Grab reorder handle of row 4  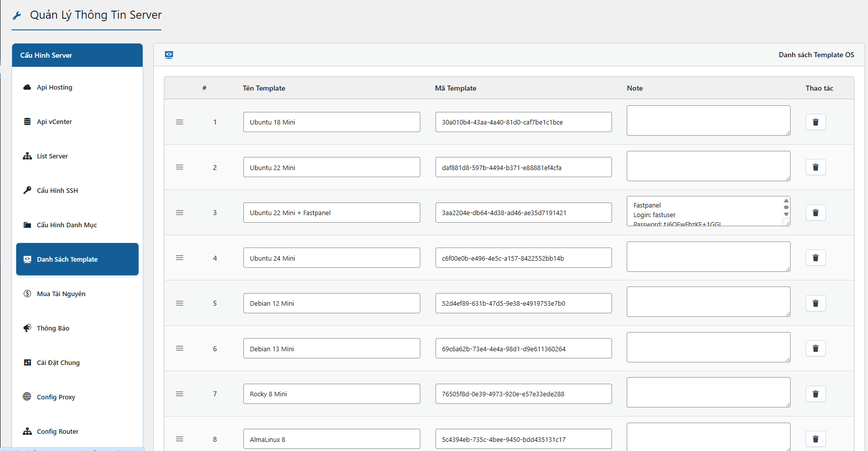[180, 258]
